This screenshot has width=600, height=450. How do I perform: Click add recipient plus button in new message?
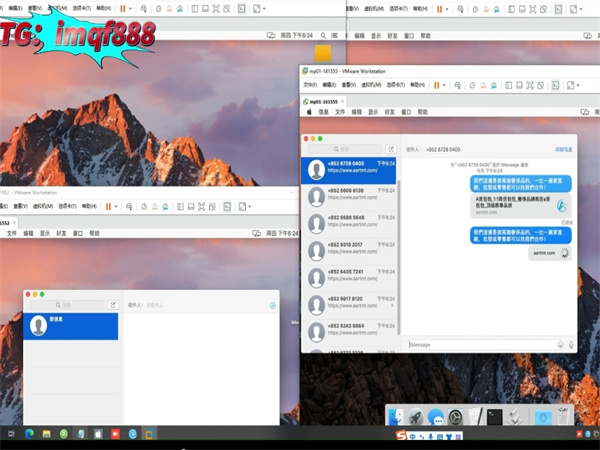(x=272, y=304)
